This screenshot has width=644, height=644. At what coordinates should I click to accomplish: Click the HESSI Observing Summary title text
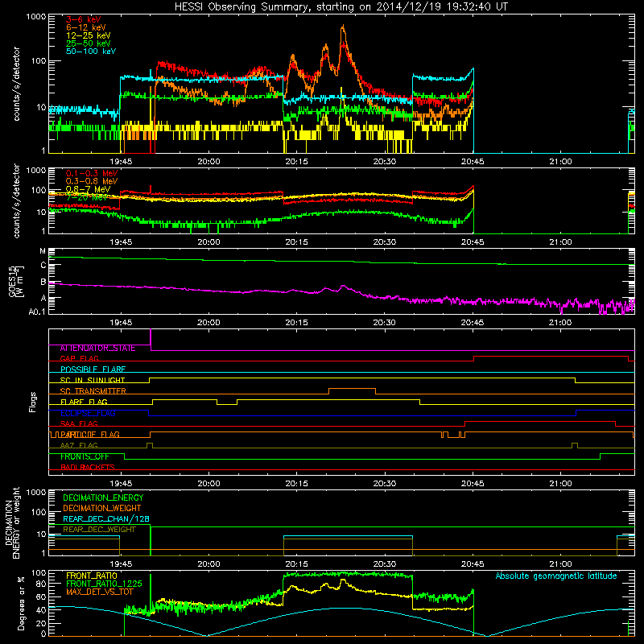click(341, 7)
